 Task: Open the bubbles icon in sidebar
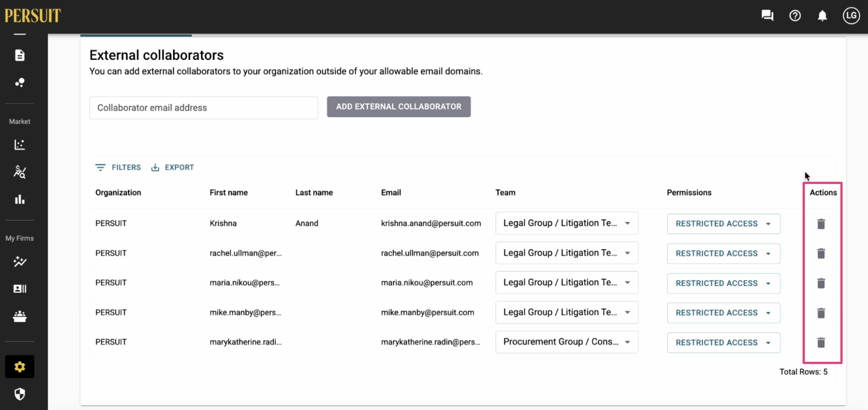point(20,82)
